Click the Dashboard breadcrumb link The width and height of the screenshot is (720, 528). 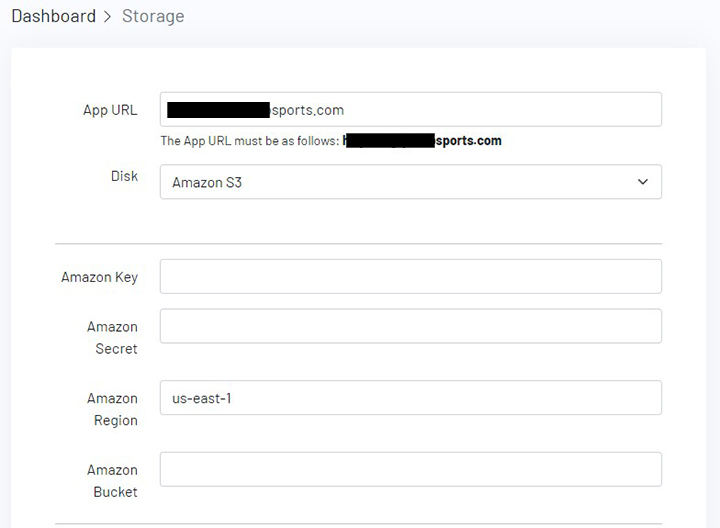(53, 16)
